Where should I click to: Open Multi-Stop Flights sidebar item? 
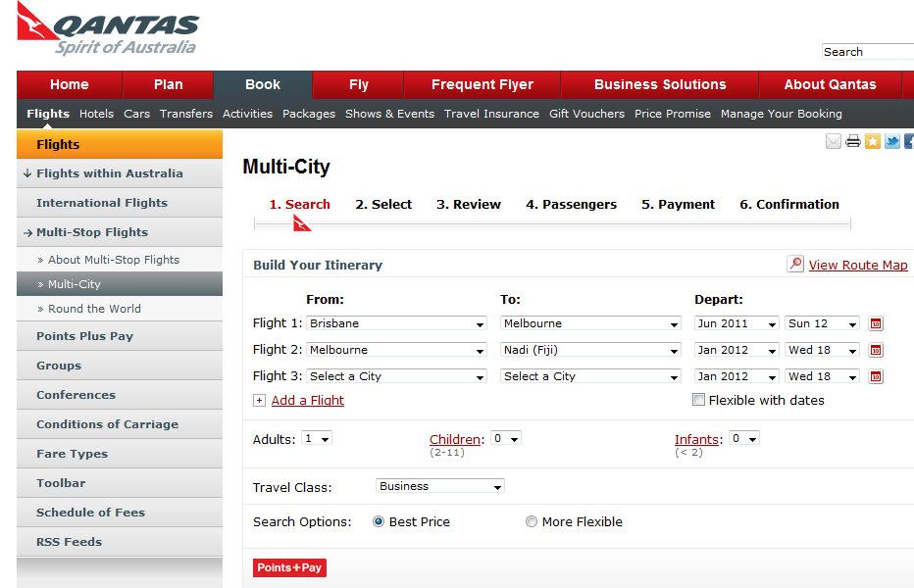[120, 232]
